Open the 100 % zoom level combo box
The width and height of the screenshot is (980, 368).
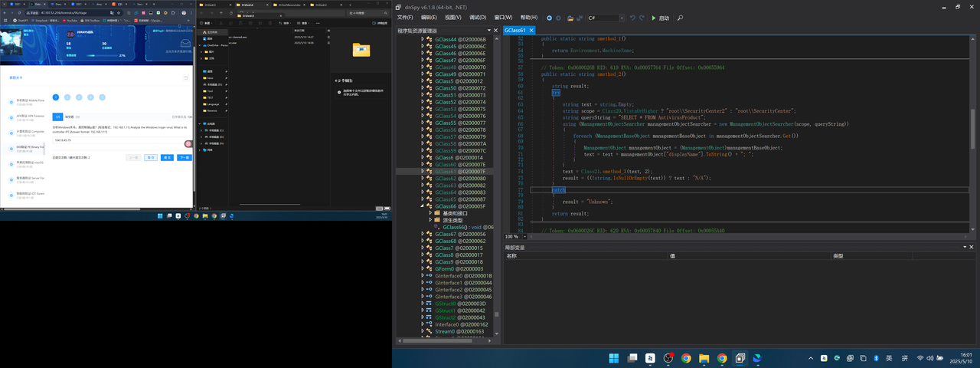[524, 237]
